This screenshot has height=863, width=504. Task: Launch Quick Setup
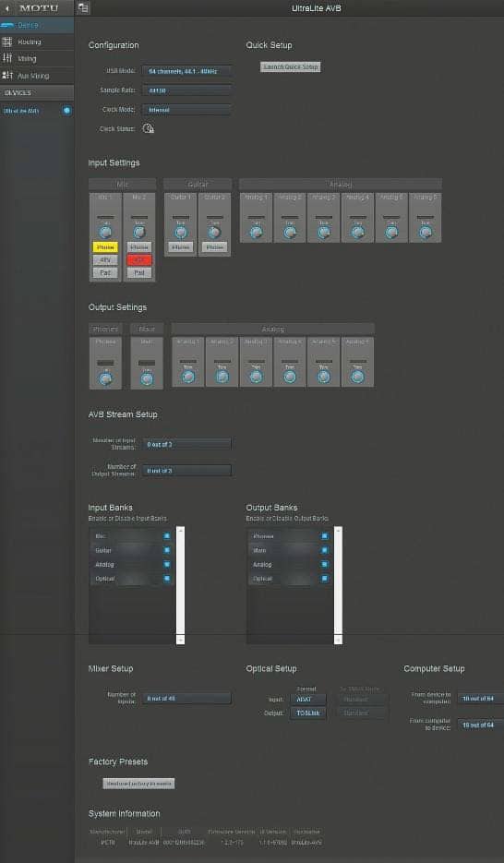click(290, 67)
